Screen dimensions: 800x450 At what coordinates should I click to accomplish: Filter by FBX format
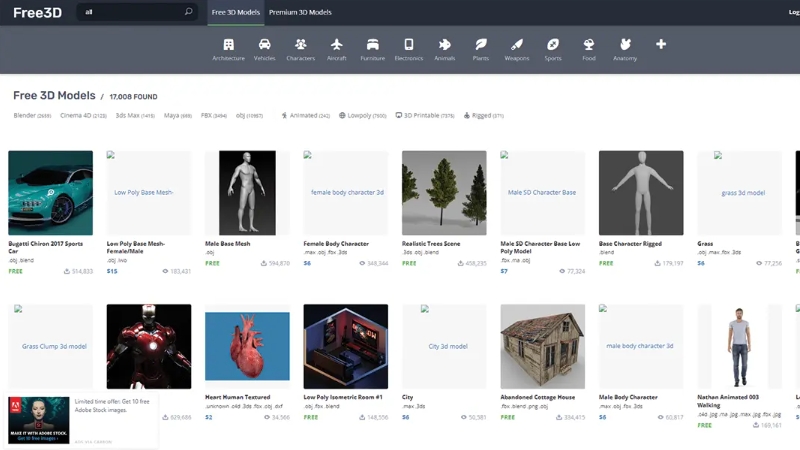point(214,116)
